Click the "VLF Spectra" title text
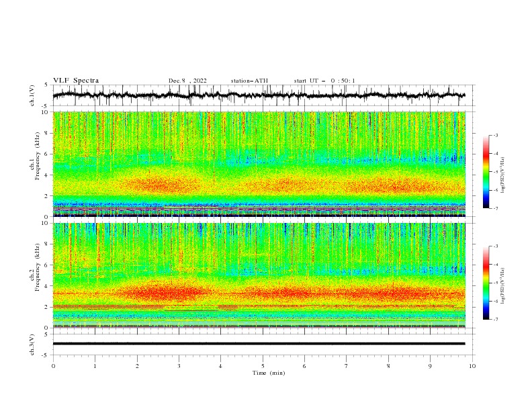 point(76,81)
